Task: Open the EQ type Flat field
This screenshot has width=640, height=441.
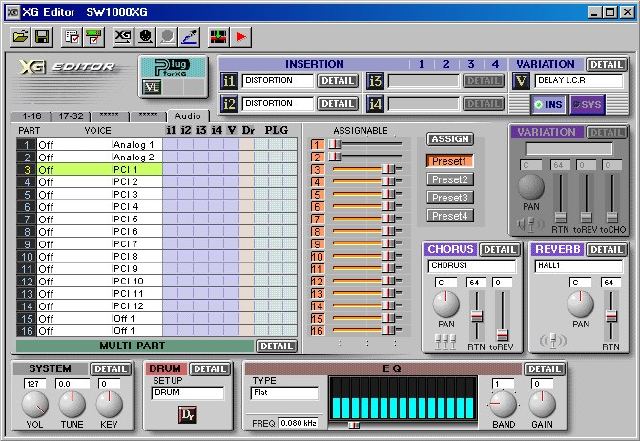Action: 284,393
